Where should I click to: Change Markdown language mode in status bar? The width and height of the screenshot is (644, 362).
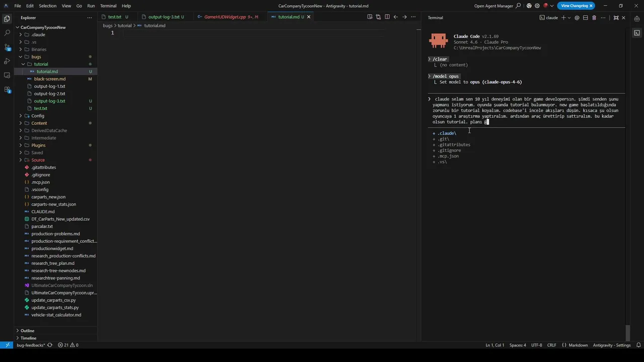[578, 345]
